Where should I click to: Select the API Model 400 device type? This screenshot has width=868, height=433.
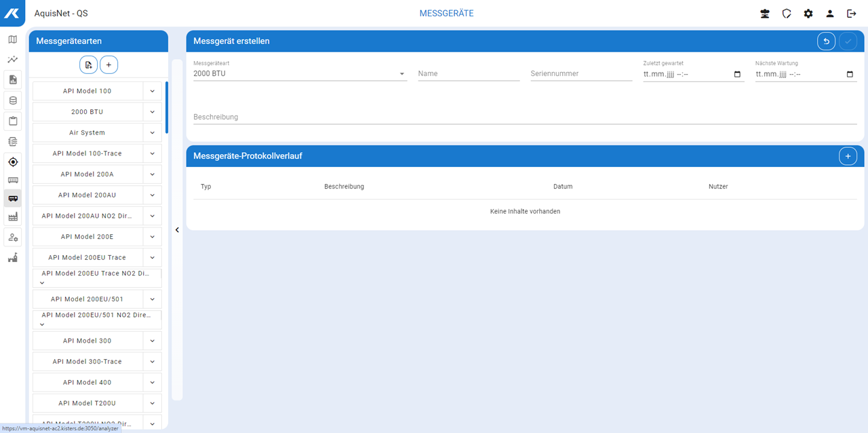pos(87,383)
